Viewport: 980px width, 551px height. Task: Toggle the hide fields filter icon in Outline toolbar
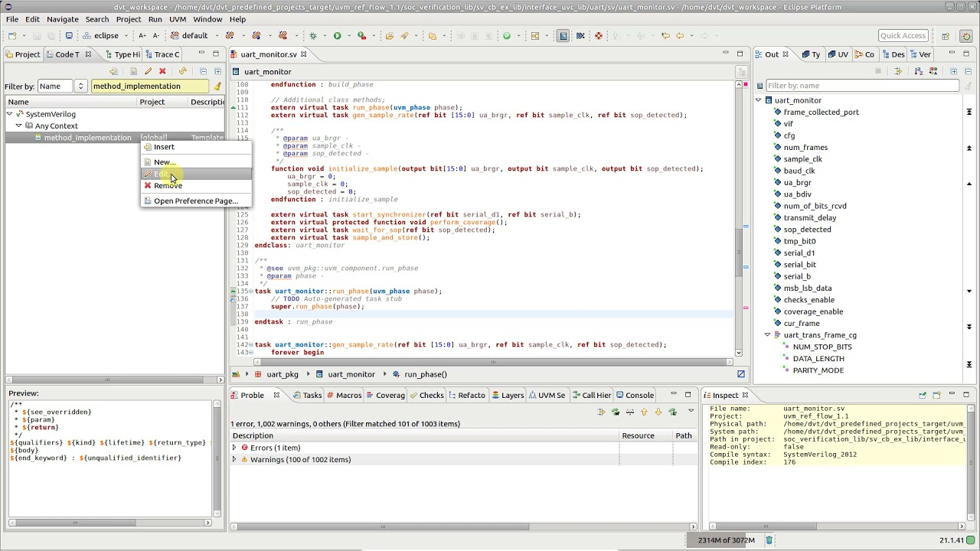click(x=898, y=71)
